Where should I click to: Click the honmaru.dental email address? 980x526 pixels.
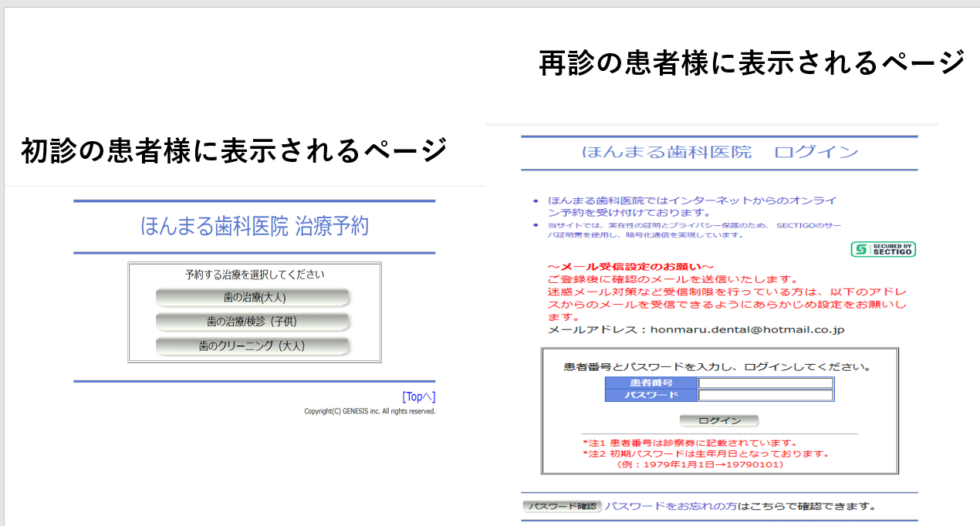point(747,329)
